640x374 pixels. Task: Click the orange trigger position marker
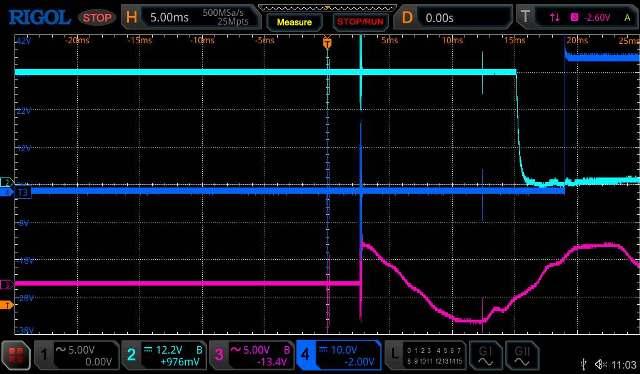tap(327, 42)
